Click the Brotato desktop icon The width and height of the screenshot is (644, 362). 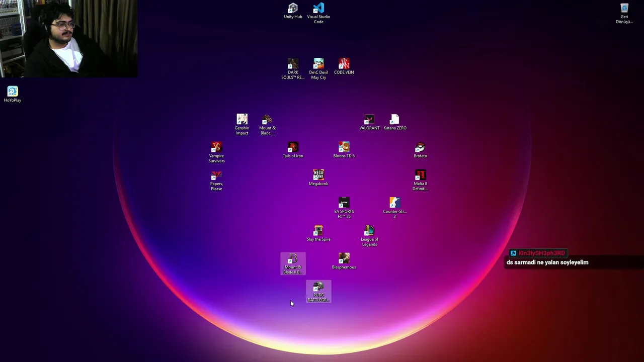[420, 150]
